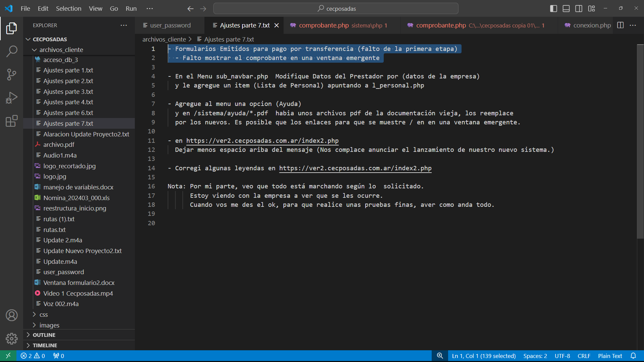Open the Source Control view
Screen dimensions: 644x362
click(x=11, y=74)
